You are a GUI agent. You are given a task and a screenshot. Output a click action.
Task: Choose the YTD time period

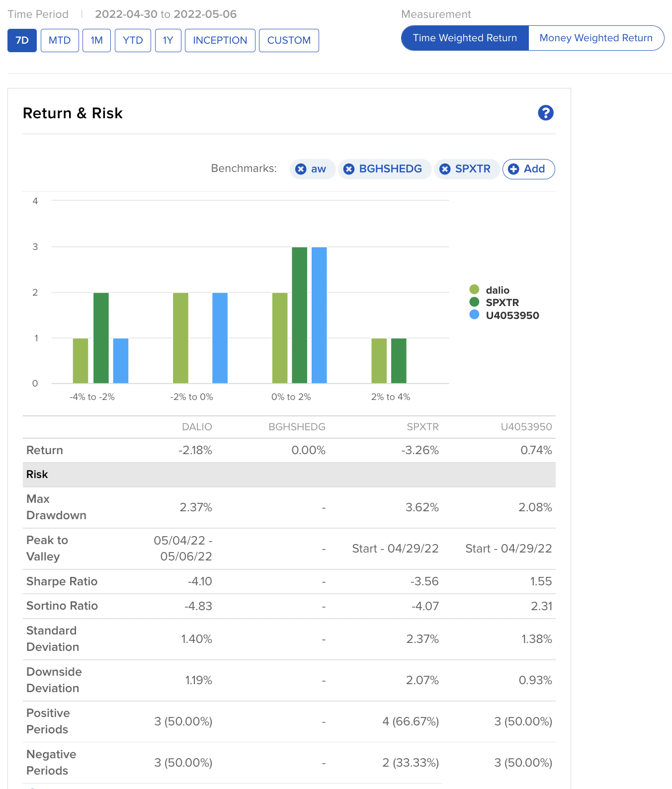click(x=133, y=40)
